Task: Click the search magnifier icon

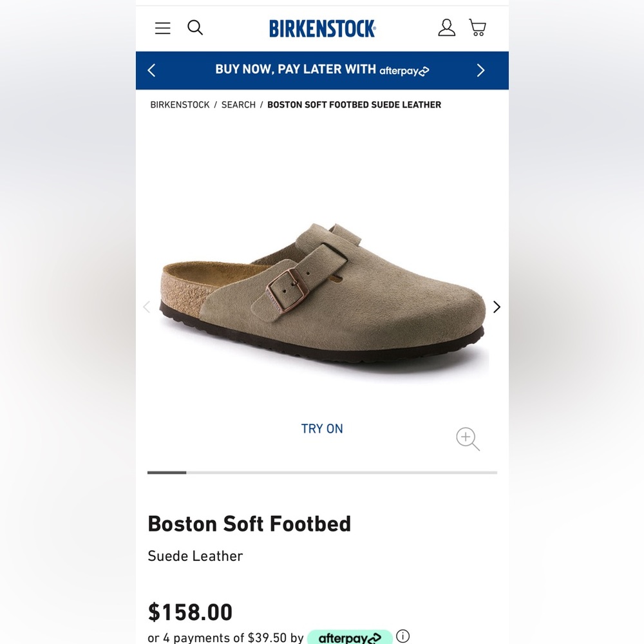Action: coord(195,28)
